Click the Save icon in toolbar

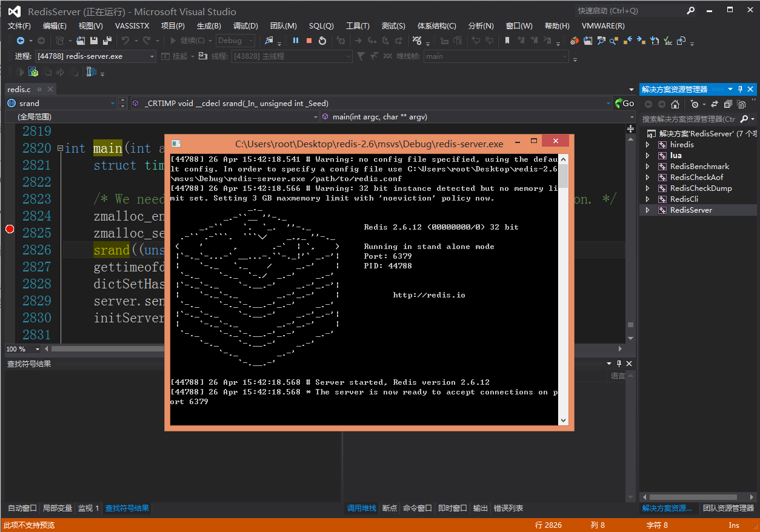tap(94, 41)
